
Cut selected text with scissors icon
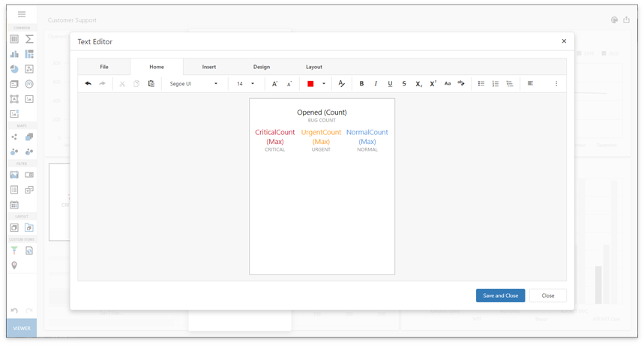pos(122,84)
